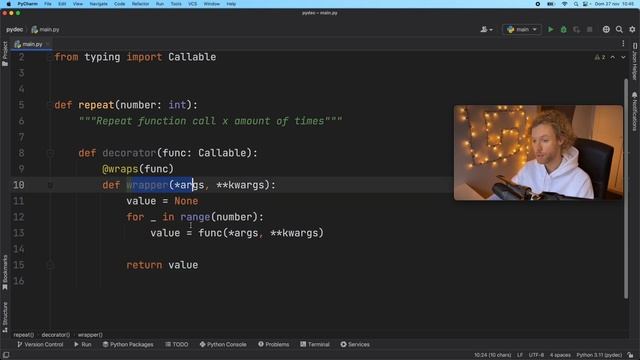
Task: Open the Python Console tool window
Action: click(223, 344)
